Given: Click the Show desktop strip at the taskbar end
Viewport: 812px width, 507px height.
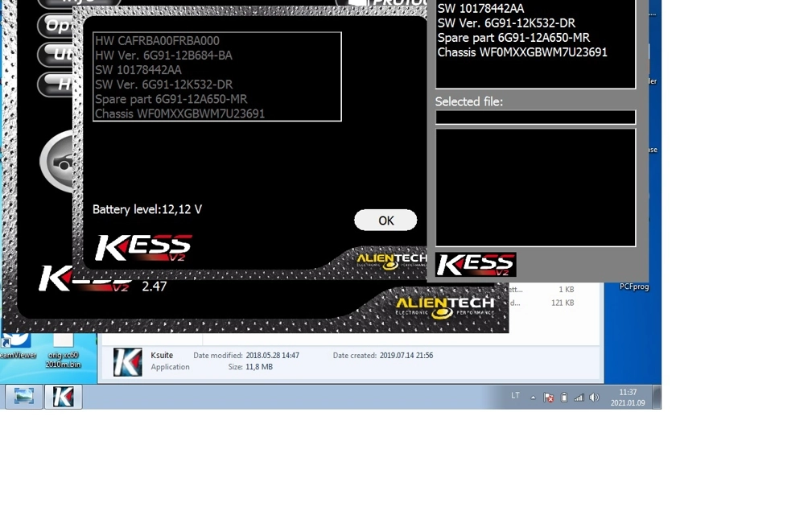Looking at the screenshot, I should pyautogui.click(x=657, y=398).
